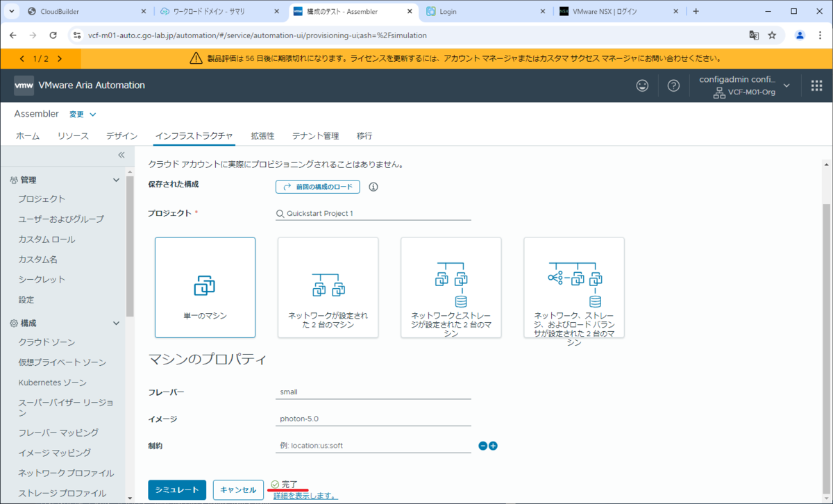The height and width of the screenshot is (504, 833).
Task: Open tab search dropdown arrow
Action: click(x=12, y=11)
